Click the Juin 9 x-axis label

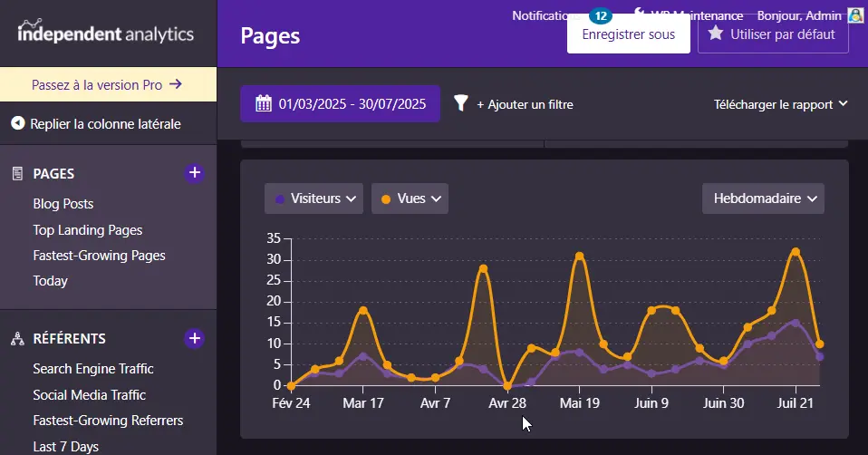point(651,403)
